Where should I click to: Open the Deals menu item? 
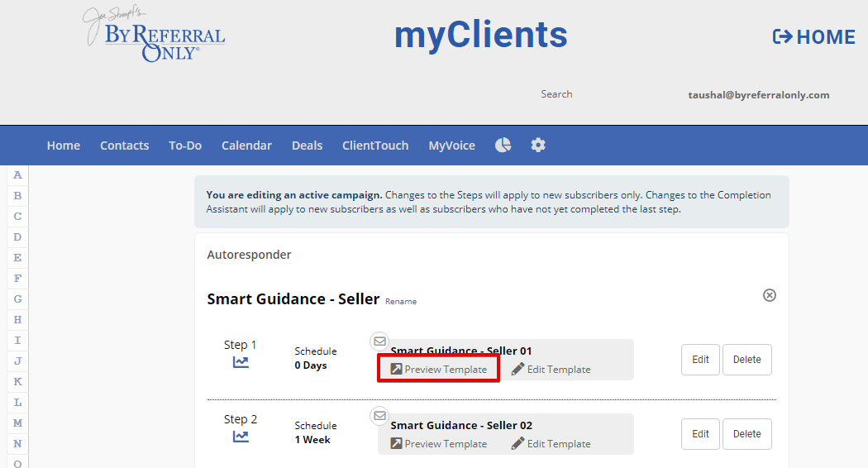coord(308,145)
